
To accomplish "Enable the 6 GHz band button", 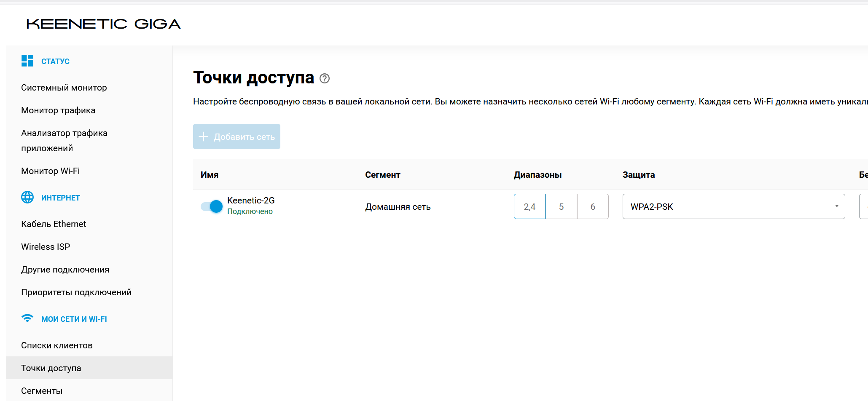I will click(593, 206).
